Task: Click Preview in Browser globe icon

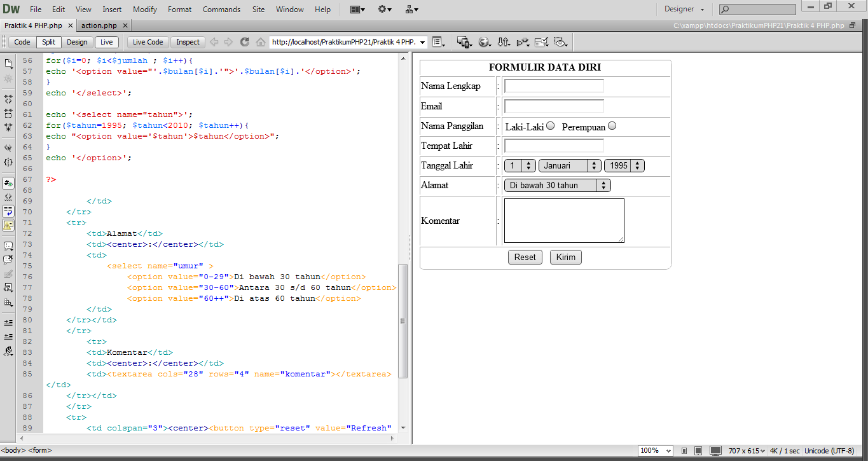Action: (485, 42)
